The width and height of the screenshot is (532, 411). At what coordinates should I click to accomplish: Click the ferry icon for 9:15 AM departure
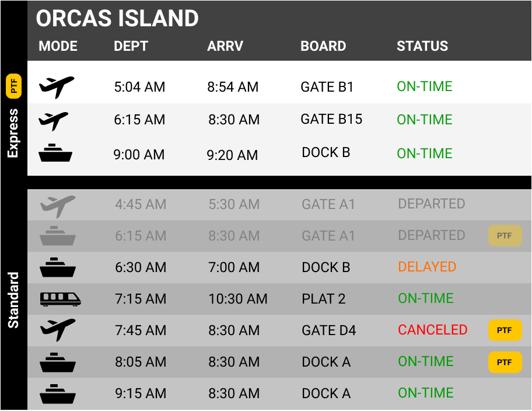point(58,393)
